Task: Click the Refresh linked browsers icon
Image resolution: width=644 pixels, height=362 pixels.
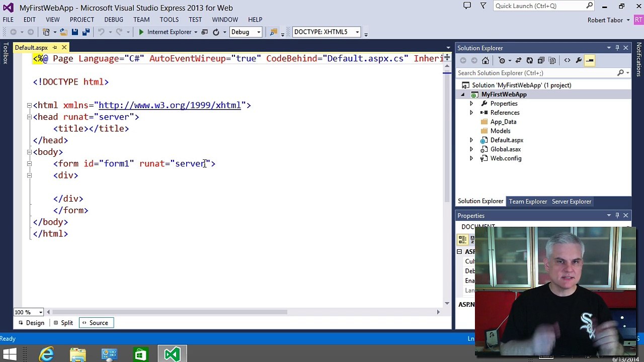Action: pyautogui.click(x=216, y=32)
